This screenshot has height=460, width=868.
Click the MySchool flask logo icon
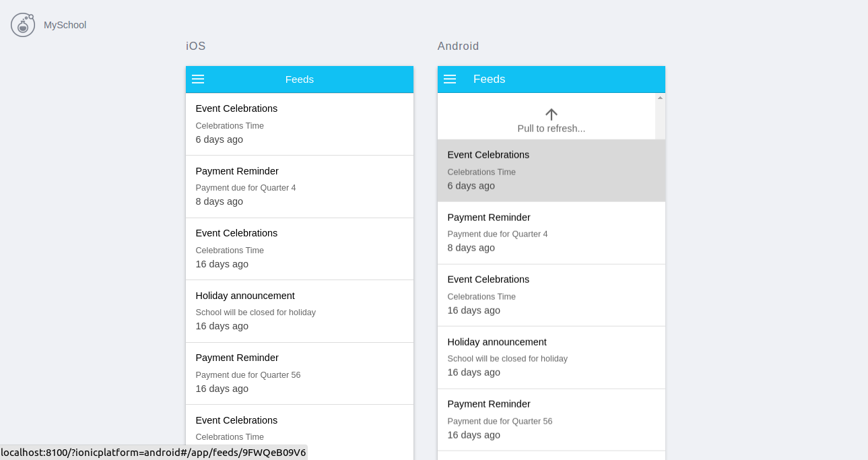(23, 24)
